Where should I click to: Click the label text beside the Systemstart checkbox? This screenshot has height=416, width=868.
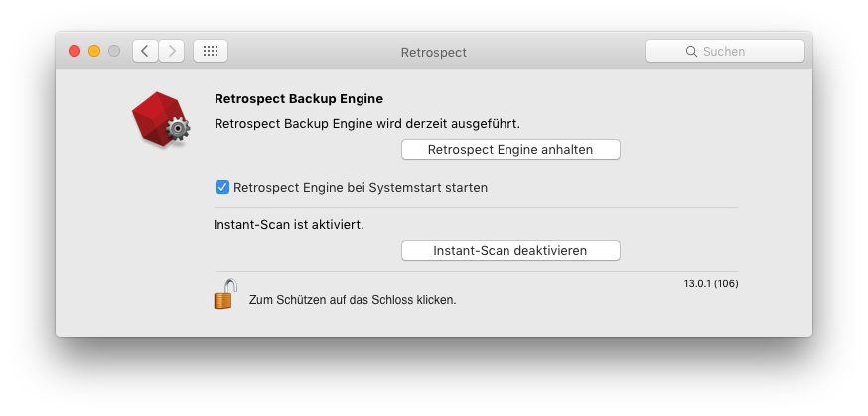click(361, 187)
